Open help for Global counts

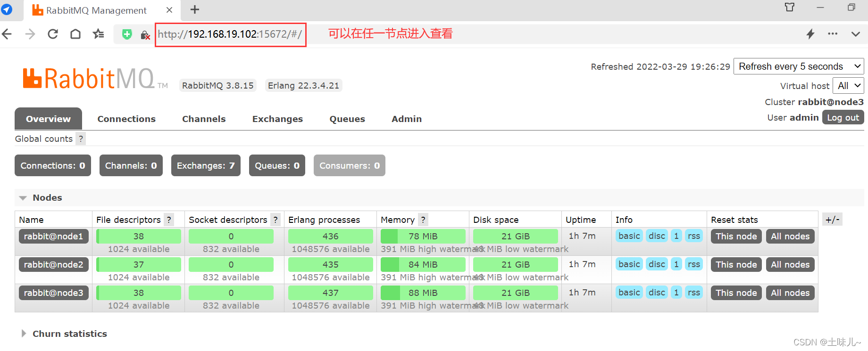[81, 139]
